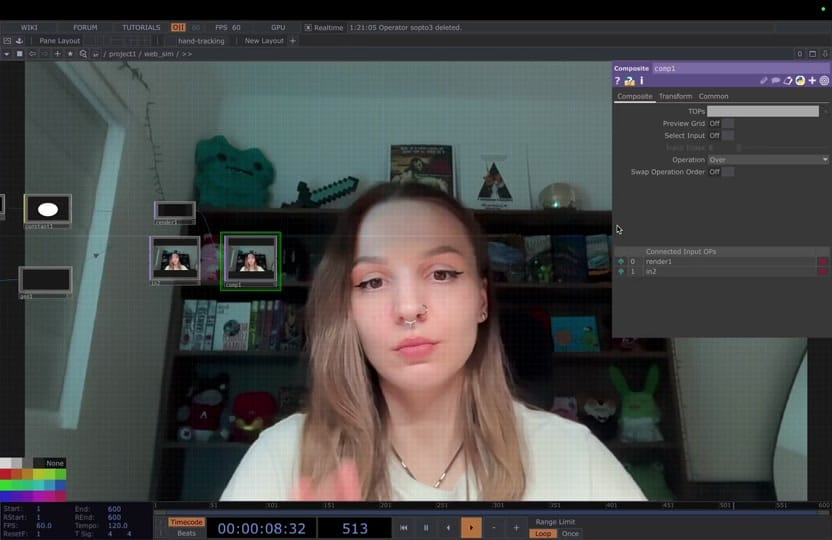Click the save layout icon left of Pane Layout

20,41
